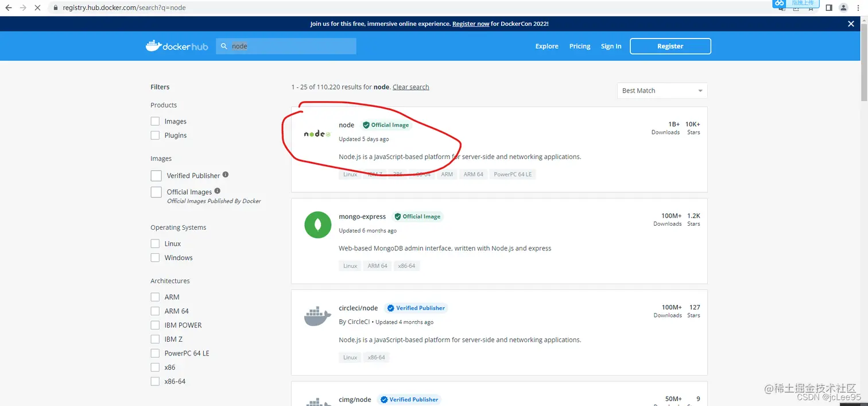Click the mongo-express green leaf logo
This screenshot has width=868, height=406.
[x=317, y=225]
